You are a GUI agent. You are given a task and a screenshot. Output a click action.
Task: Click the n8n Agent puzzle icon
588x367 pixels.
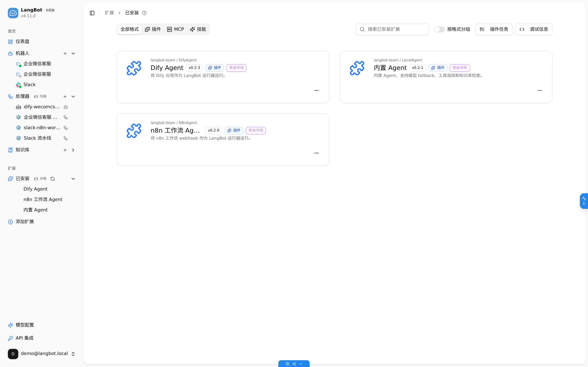tap(134, 131)
